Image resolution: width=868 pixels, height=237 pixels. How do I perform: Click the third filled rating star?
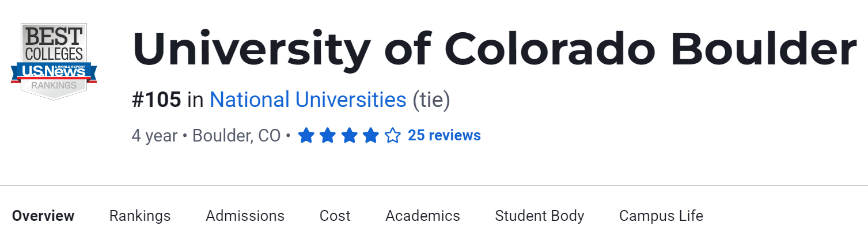(x=350, y=136)
